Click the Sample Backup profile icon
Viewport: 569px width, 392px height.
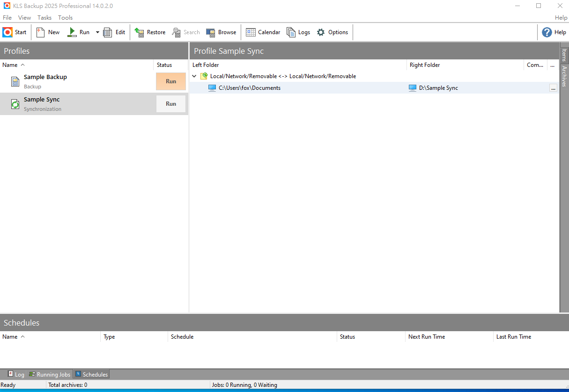(15, 82)
